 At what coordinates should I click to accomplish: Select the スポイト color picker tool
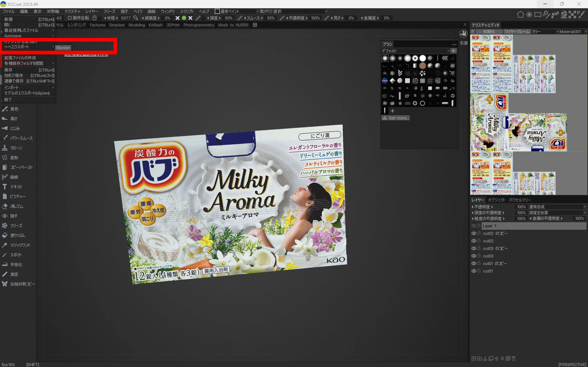16,255
